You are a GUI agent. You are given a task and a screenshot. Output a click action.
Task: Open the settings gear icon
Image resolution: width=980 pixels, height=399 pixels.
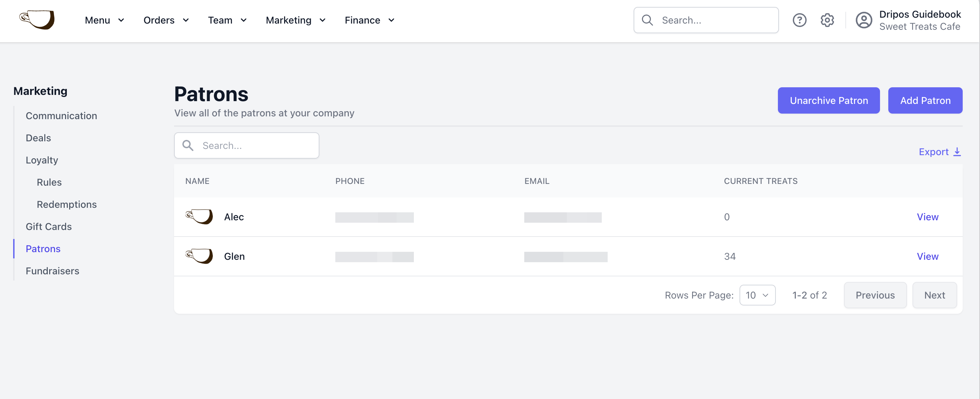[x=827, y=20]
